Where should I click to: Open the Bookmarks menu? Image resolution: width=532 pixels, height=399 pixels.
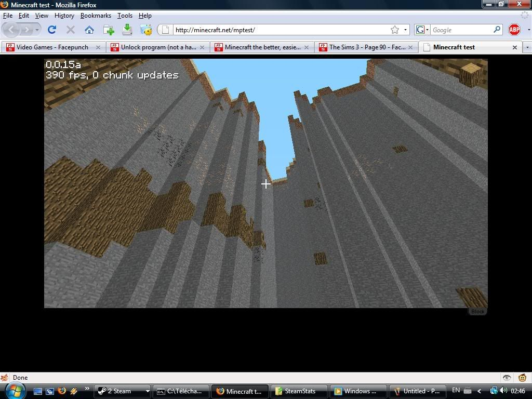96,16
